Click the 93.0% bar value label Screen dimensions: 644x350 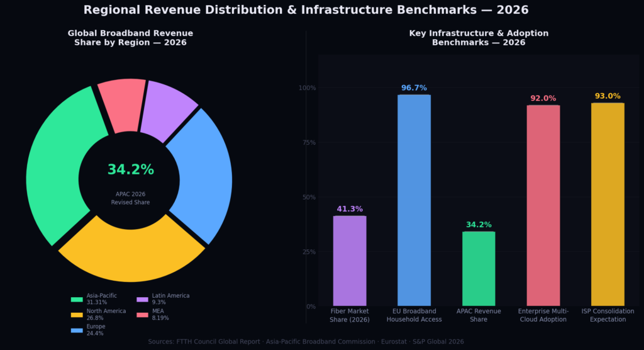pos(608,96)
